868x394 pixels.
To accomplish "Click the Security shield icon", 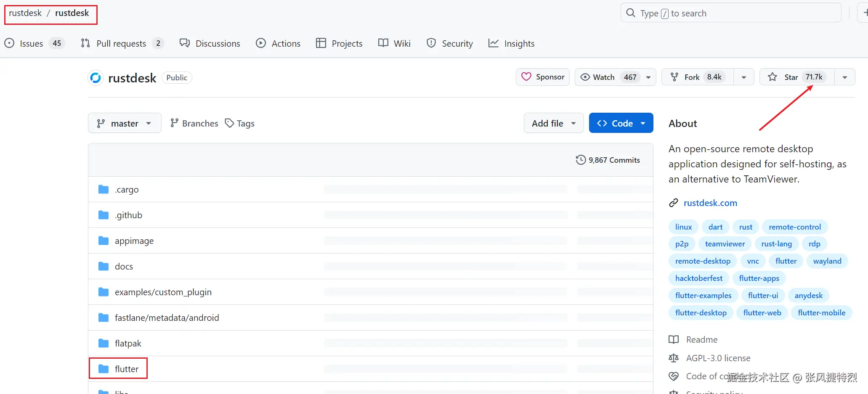I will pos(431,43).
